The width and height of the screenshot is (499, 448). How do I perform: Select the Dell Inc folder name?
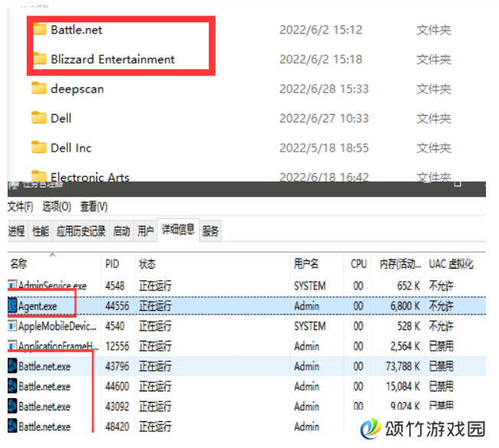[x=71, y=148]
